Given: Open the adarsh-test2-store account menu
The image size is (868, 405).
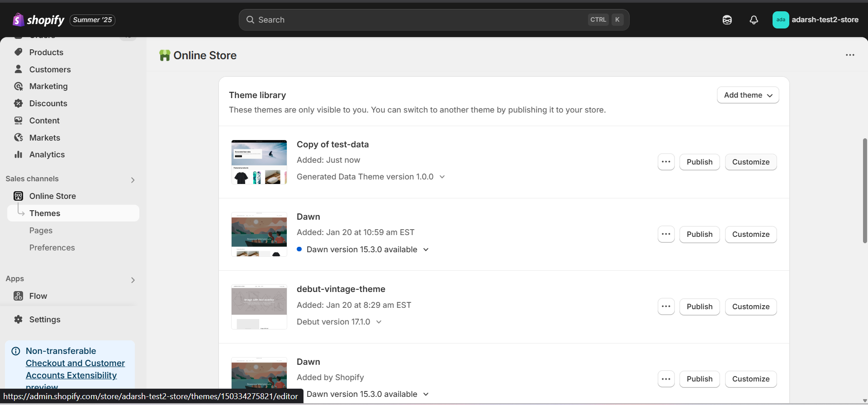Looking at the screenshot, I should click(x=816, y=20).
